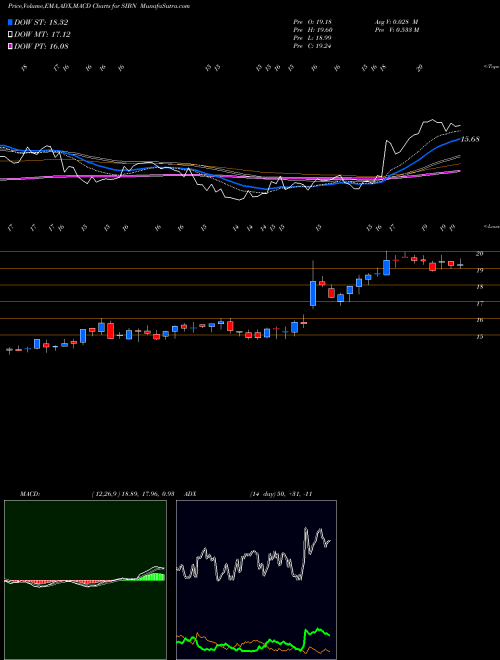Image resolution: width=500 pixels, height=660 pixels.
Task: Click the chart title mentioning SIBN MunafaSutra.com
Action: click(x=98, y=6)
